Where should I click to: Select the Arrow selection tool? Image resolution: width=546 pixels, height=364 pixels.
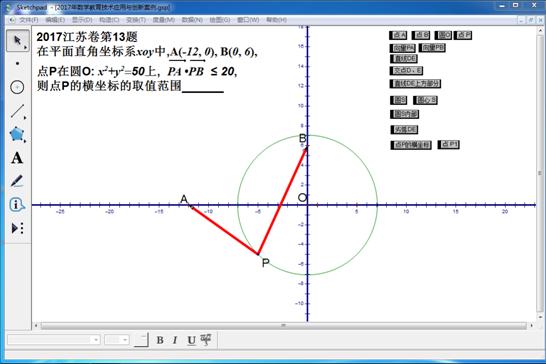coord(17,41)
